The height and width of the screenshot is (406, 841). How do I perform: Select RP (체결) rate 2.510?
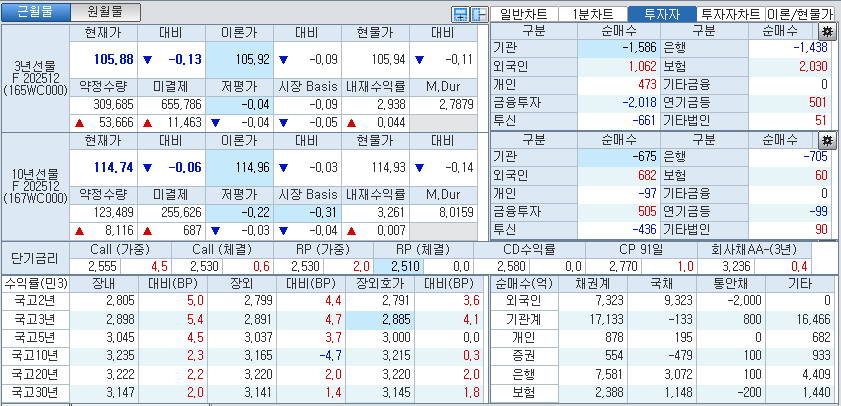pyautogui.click(x=398, y=267)
